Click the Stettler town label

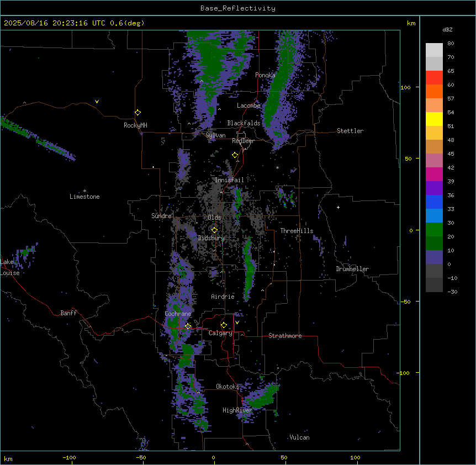[350, 131]
